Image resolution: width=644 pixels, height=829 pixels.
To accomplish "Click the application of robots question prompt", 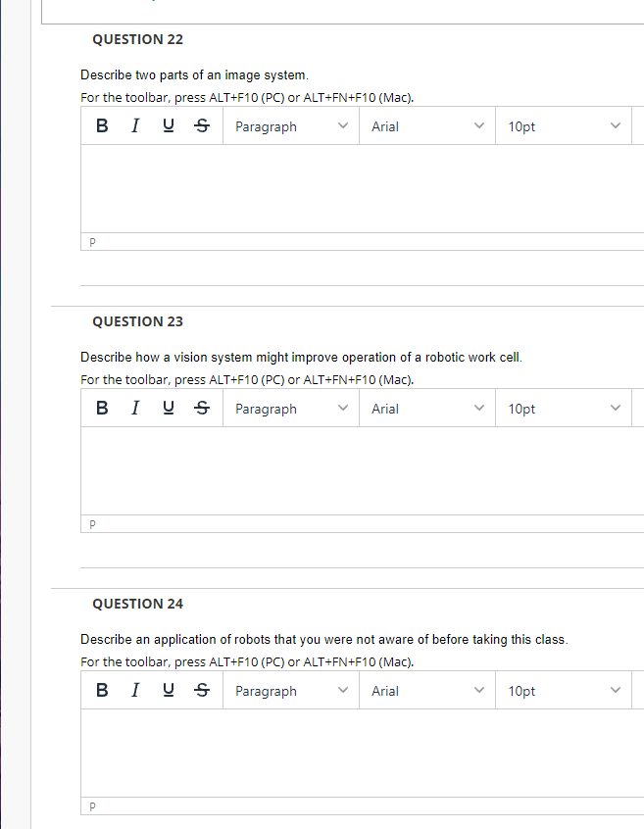I will pyautogui.click(x=324, y=640).
